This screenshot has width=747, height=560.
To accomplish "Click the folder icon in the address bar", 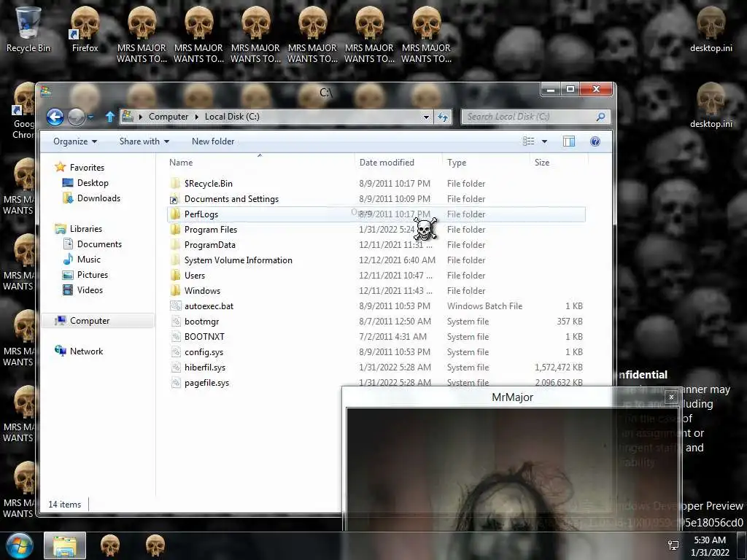I will point(127,117).
